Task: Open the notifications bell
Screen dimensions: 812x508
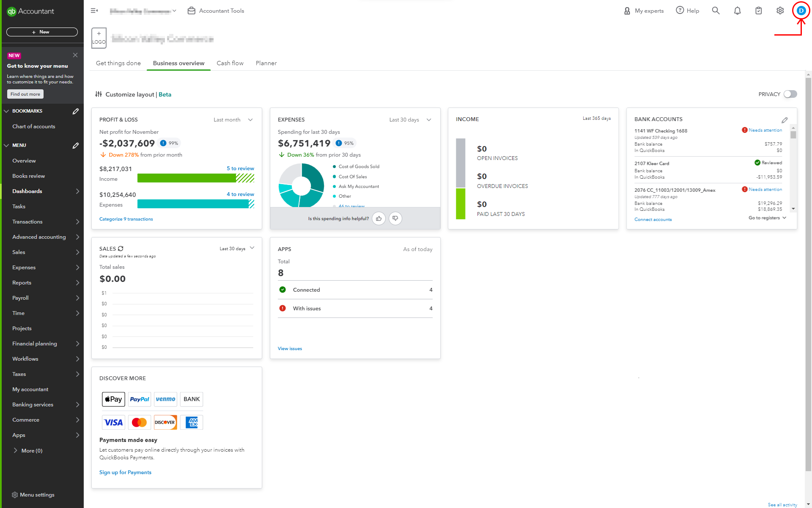Action: 737,11
